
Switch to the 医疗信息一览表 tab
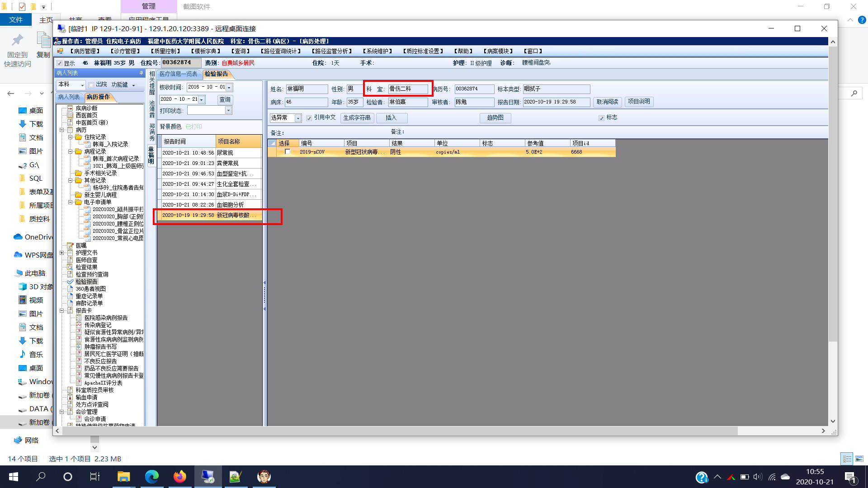click(179, 74)
